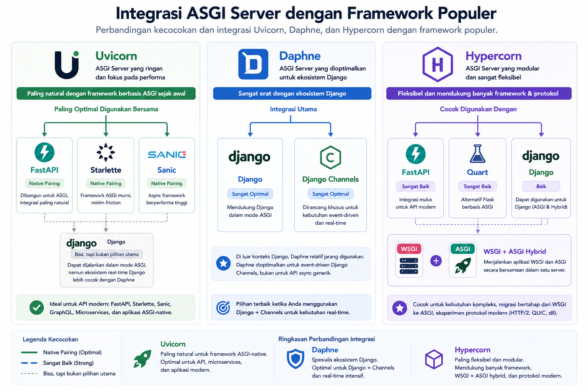This screenshot has height=392, width=588.
Task: Click the Native Pairing badge under FastAPI
Action: tap(44, 183)
